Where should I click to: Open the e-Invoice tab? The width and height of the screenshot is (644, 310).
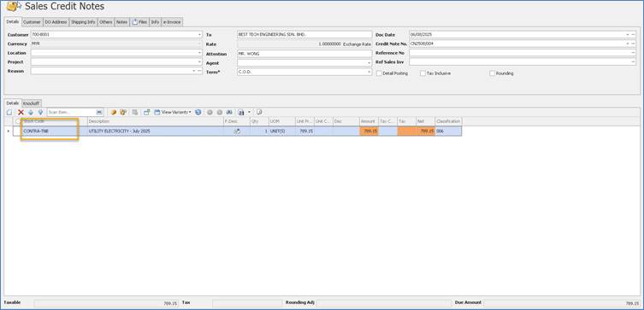click(x=172, y=21)
